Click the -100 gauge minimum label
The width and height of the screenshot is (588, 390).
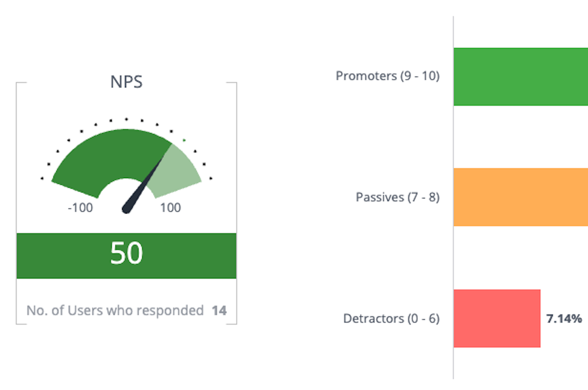[80, 208]
